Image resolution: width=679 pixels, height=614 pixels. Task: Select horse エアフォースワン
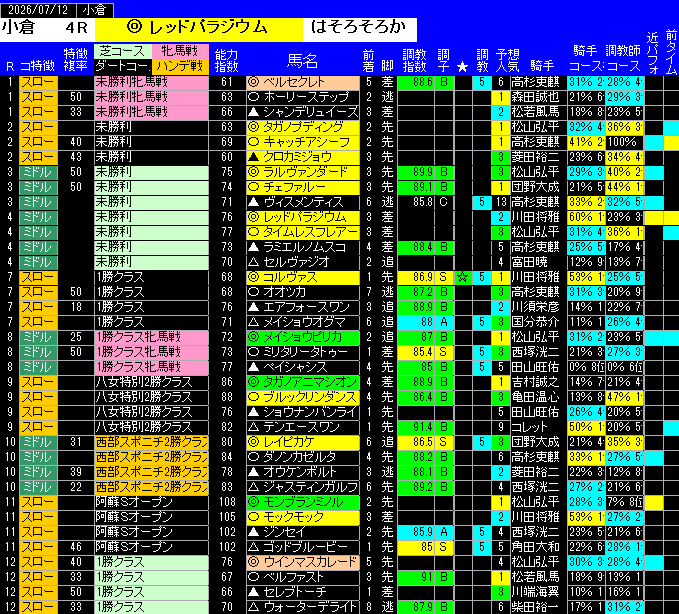click(x=303, y=307)
